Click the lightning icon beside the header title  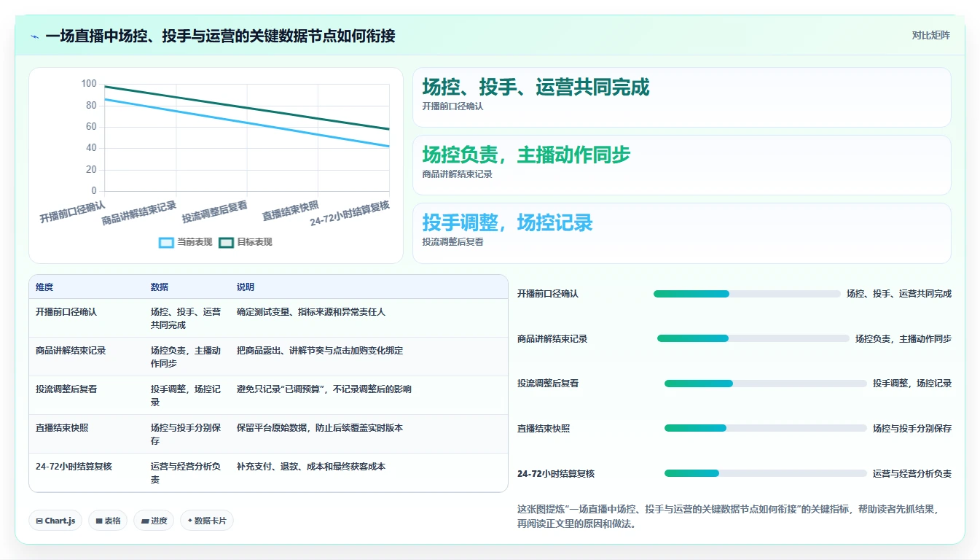35,36
